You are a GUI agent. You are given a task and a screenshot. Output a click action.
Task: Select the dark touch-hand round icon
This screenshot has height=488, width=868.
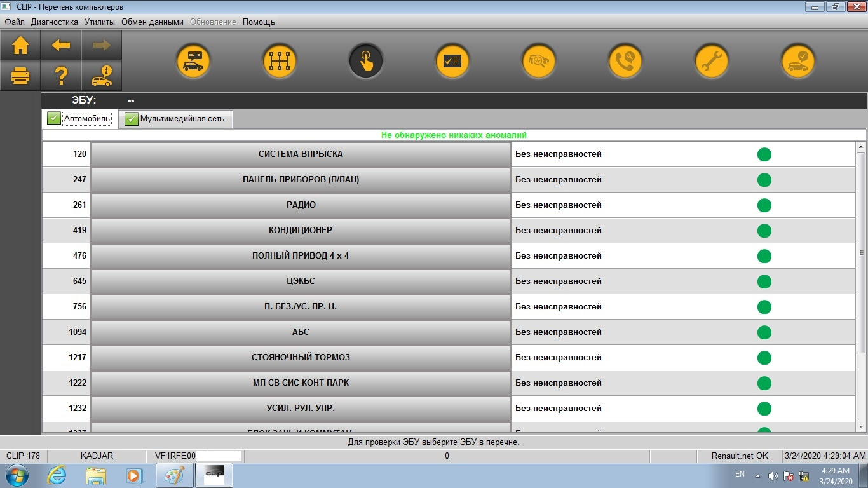pos(366,61)
